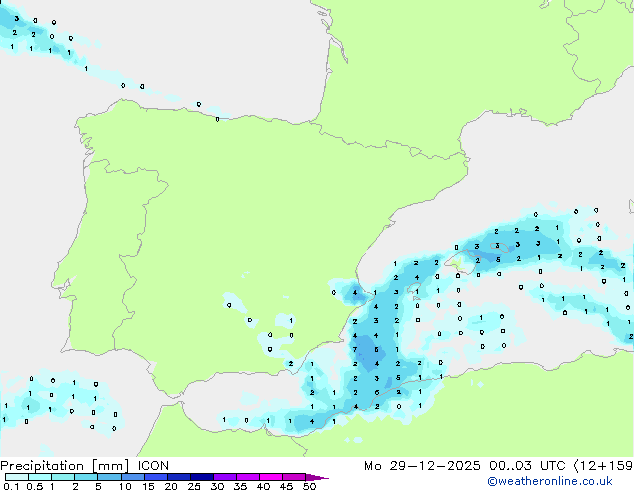This screenshot has height=490, width=634.
Task: Click the '(12+159' forecast run text
Action: point(604,466)
